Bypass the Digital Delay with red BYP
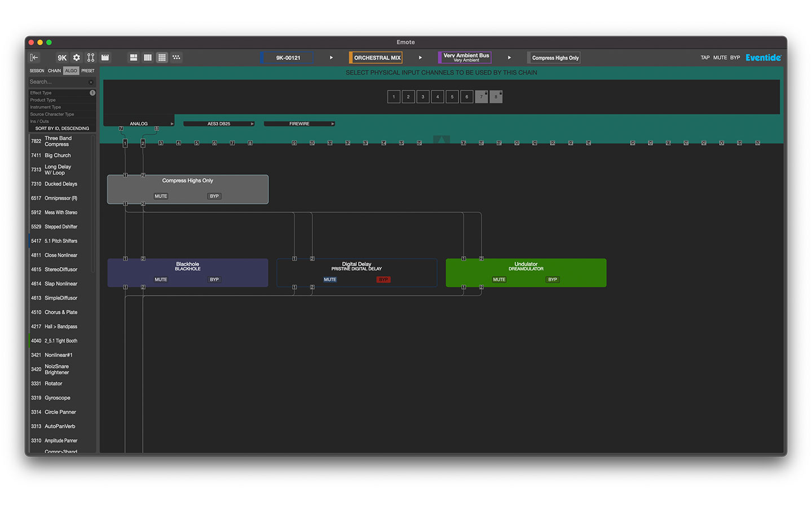This screenshot has width=812, height=508. [383, 279]
